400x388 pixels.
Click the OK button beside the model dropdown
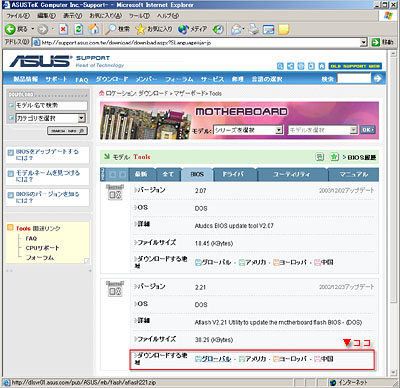pos(368,130)
